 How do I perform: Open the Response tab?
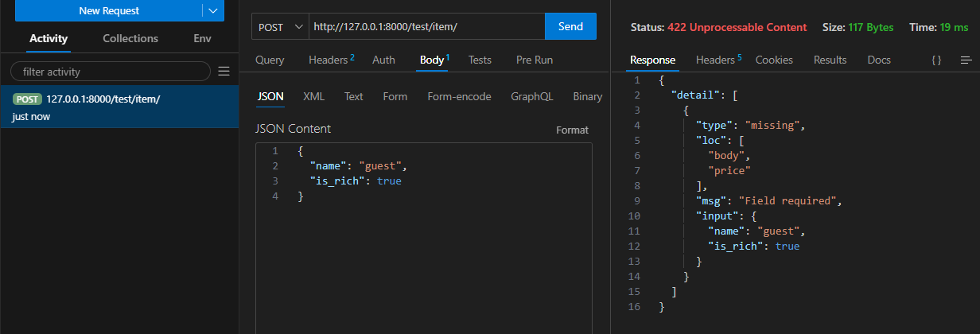click(652, 60)
